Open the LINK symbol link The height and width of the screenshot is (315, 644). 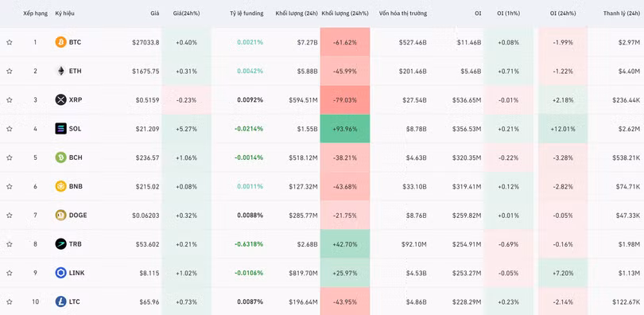[x=77, y=273]
